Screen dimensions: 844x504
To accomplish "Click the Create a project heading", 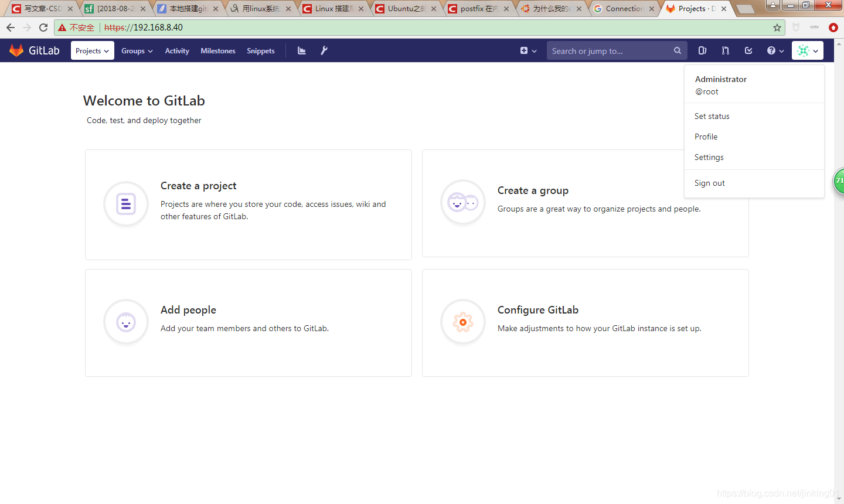I will coord(199,186).
